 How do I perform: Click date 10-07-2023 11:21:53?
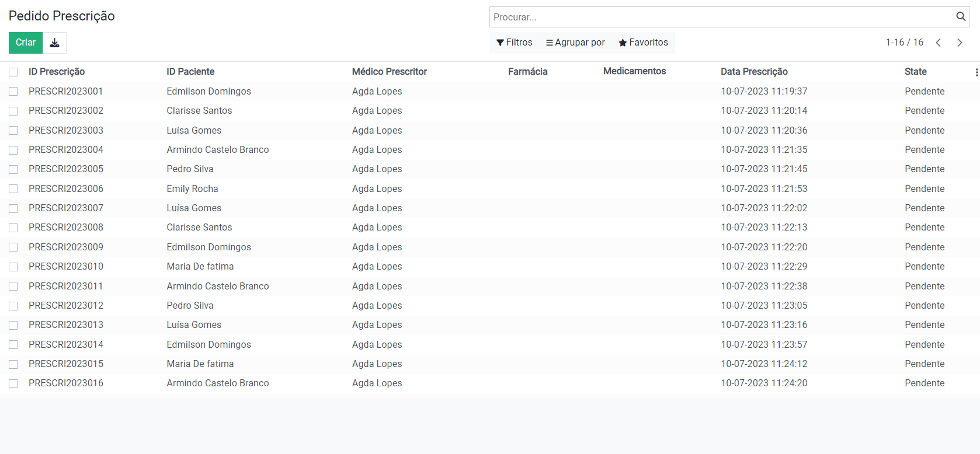click(x=764, y=188)
